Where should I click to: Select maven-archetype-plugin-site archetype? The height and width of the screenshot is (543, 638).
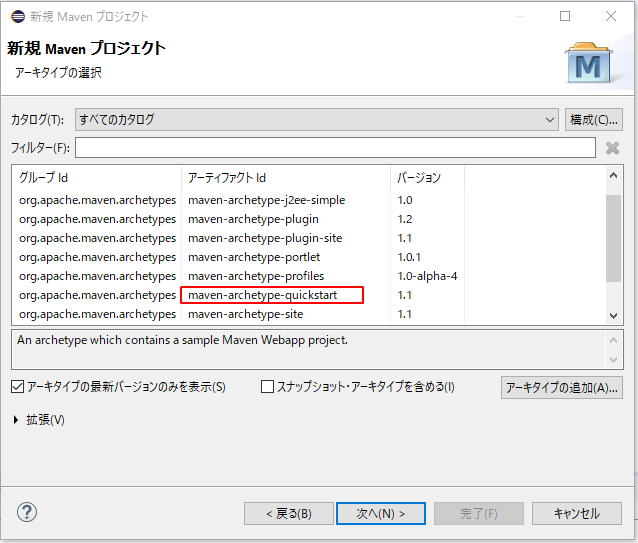(265, 238)
